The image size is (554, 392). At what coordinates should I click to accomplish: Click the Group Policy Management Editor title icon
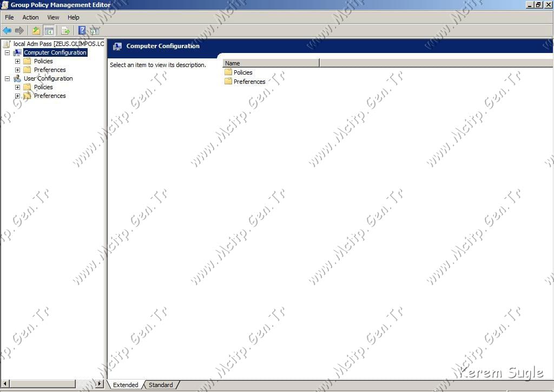pos(4,4)
